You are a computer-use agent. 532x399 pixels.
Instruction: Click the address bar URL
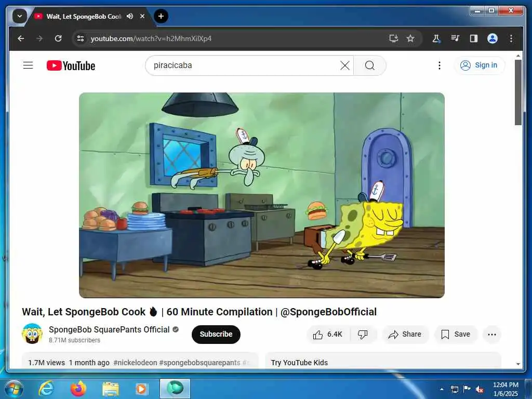click(151, 38)
